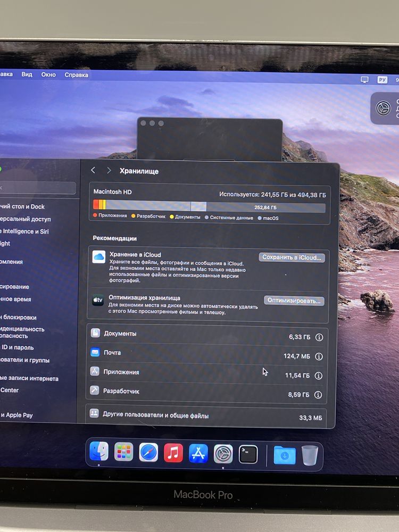Click Сохранить в iCloud button
The image size is (399, 532).
coord(292,257)
